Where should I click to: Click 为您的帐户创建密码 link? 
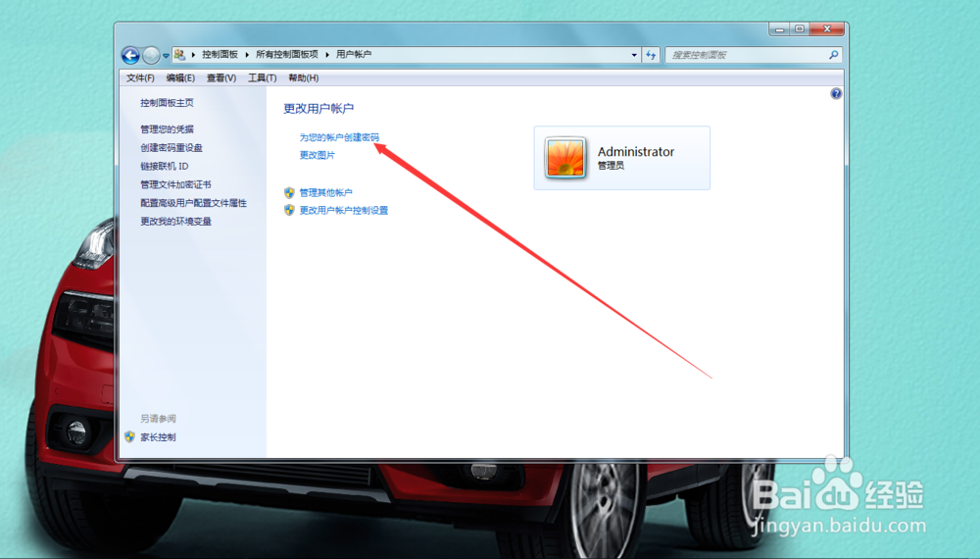[339, 137]
